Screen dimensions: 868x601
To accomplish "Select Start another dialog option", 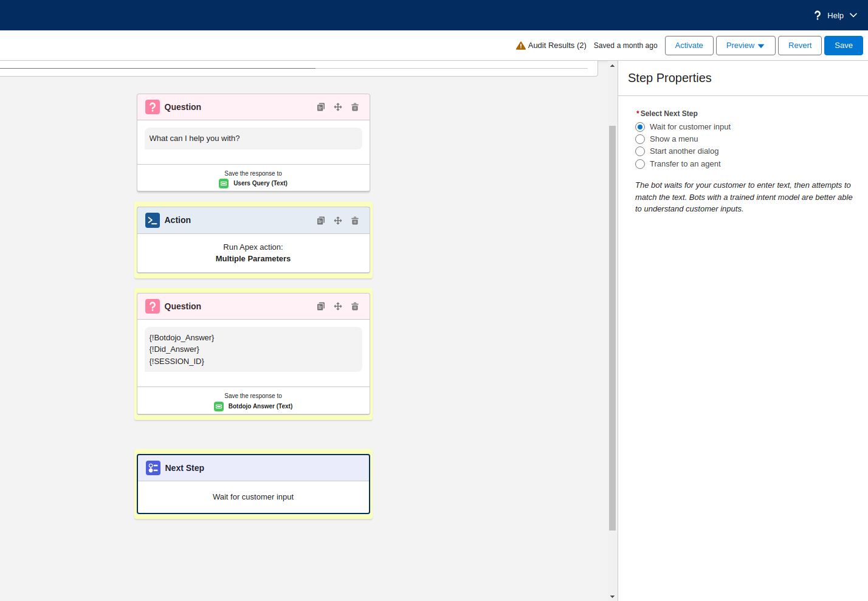I will point(640,151).
